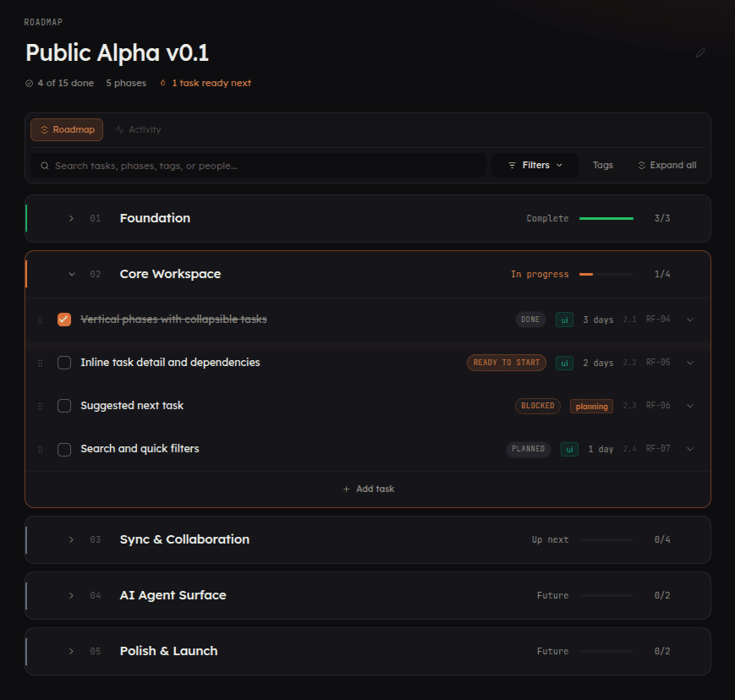Click the Public Alpha v0.1 title
Viewport: 735px width, 700px height.
coord(118,52)
